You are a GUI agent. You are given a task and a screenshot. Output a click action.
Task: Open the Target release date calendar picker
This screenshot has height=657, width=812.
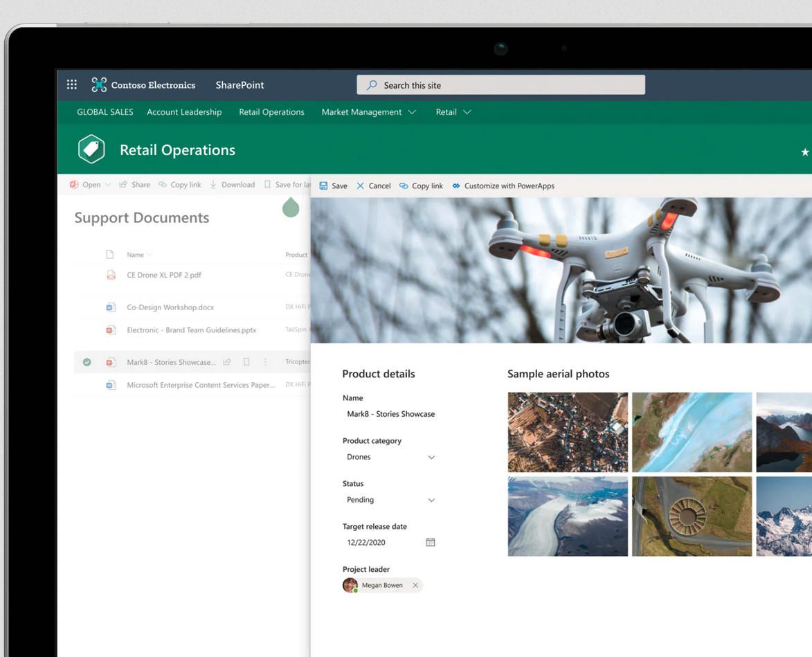point(430,542)
